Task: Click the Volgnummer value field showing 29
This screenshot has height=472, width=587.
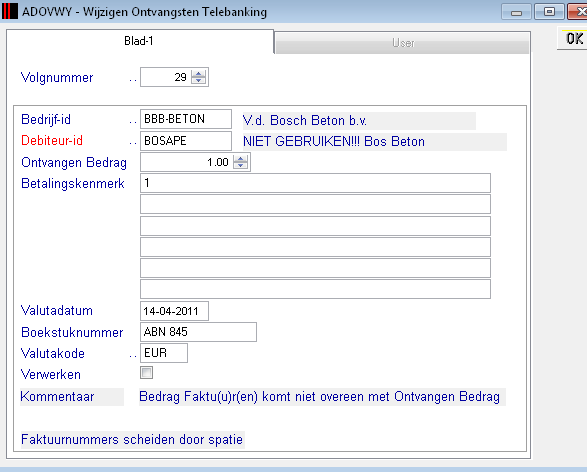Action: (x=165, y=77)
